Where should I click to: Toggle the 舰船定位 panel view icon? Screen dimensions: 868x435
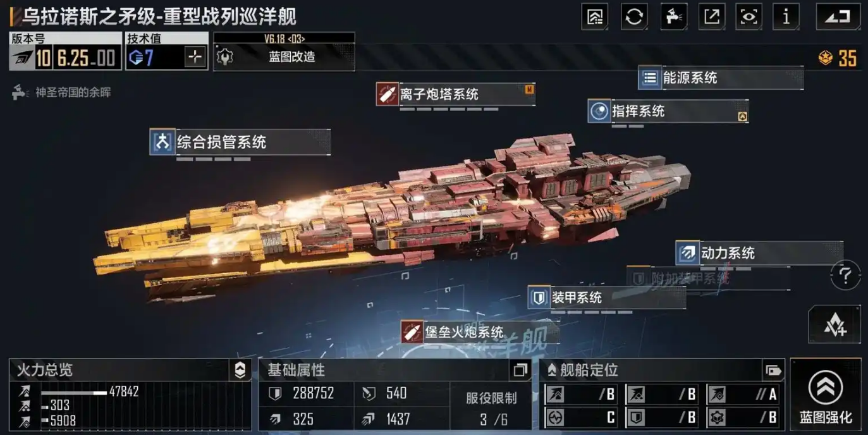pos(773,371)
